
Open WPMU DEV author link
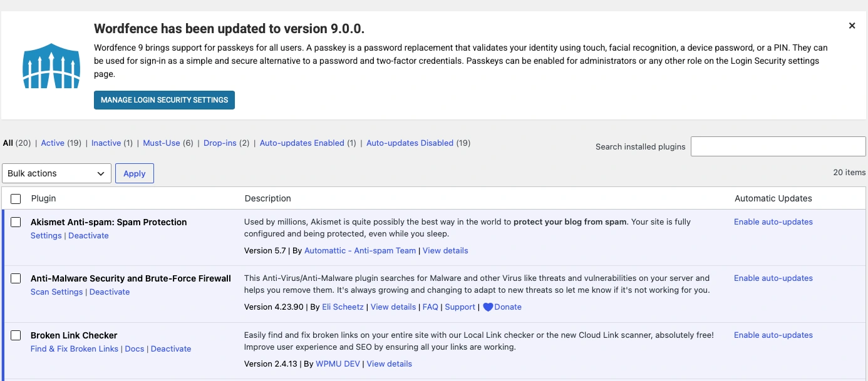[x=338, y=363]
